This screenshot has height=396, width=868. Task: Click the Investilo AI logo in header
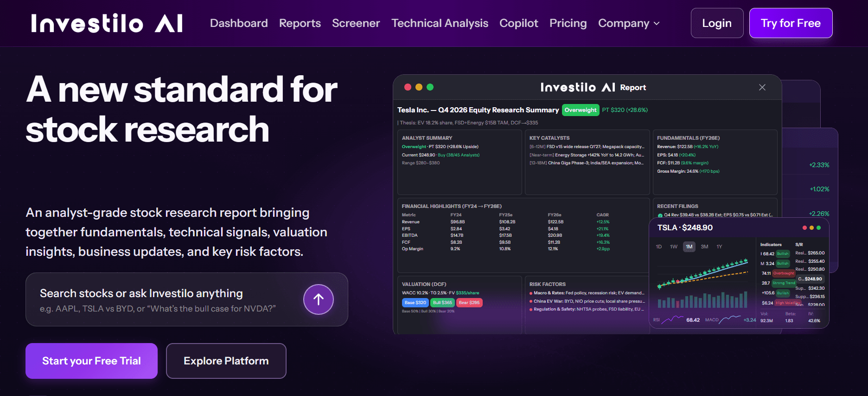107,23
